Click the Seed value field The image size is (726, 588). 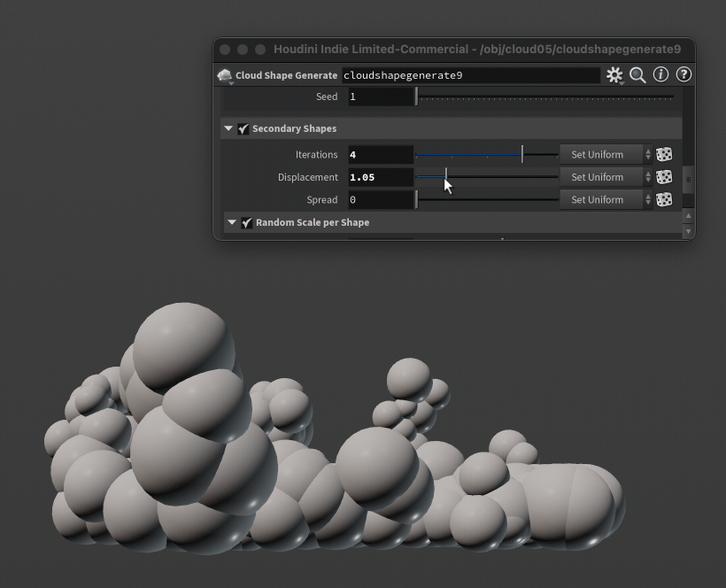[381, 97]
